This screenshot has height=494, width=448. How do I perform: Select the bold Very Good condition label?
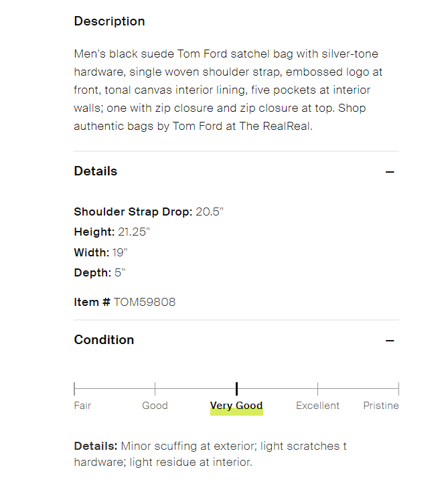coord(236,406)
